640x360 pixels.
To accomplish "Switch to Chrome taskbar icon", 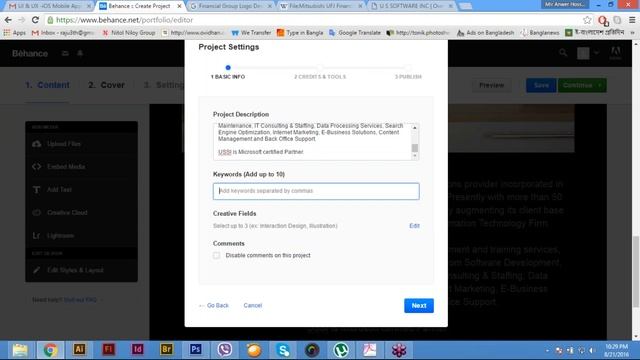I will click(50, 350).
